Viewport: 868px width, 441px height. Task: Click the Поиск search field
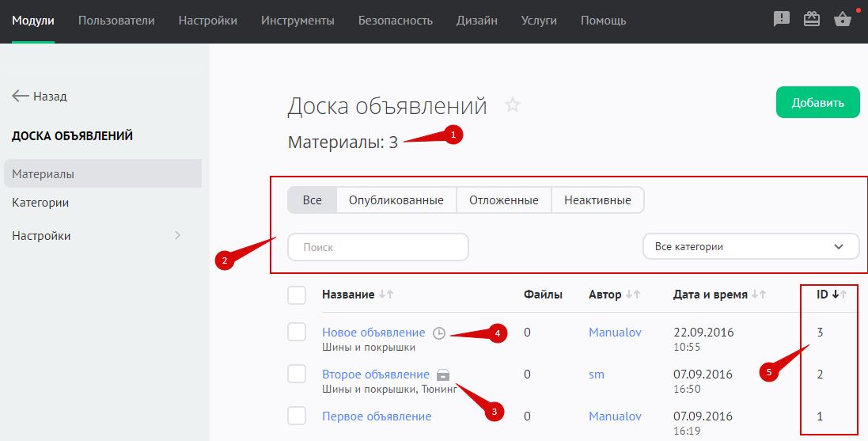378,247
